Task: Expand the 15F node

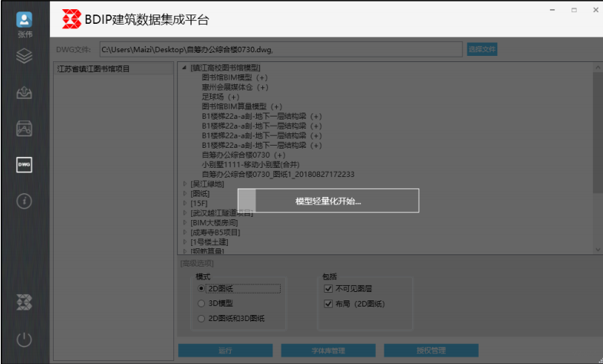Action: (185, 203)
